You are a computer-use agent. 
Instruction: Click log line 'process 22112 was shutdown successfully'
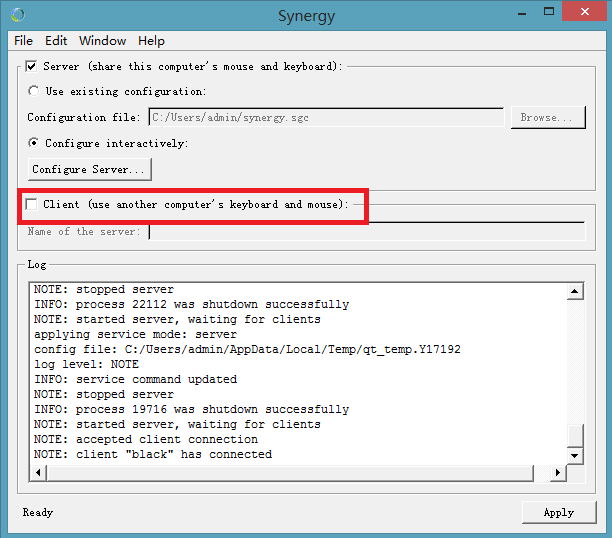[192, 304]
